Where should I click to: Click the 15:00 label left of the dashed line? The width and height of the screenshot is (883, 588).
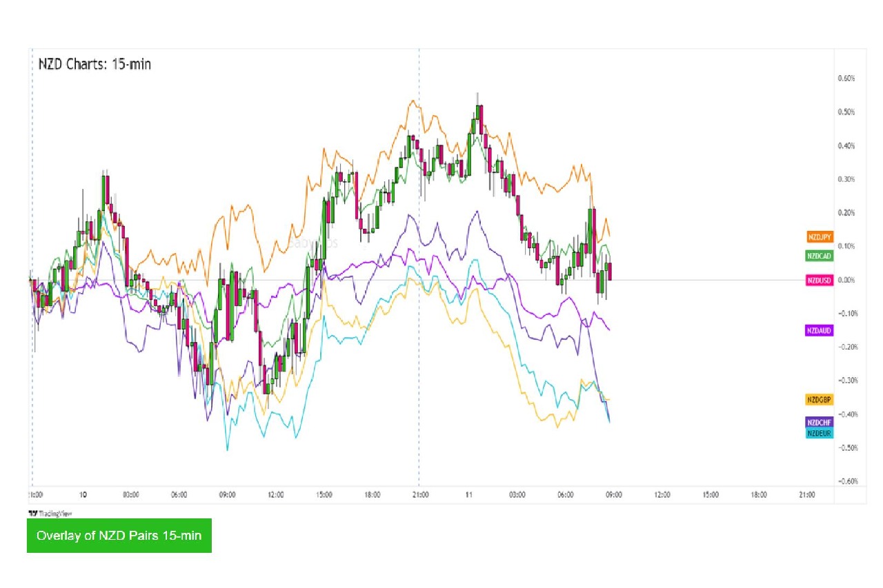tap(324, 494)
